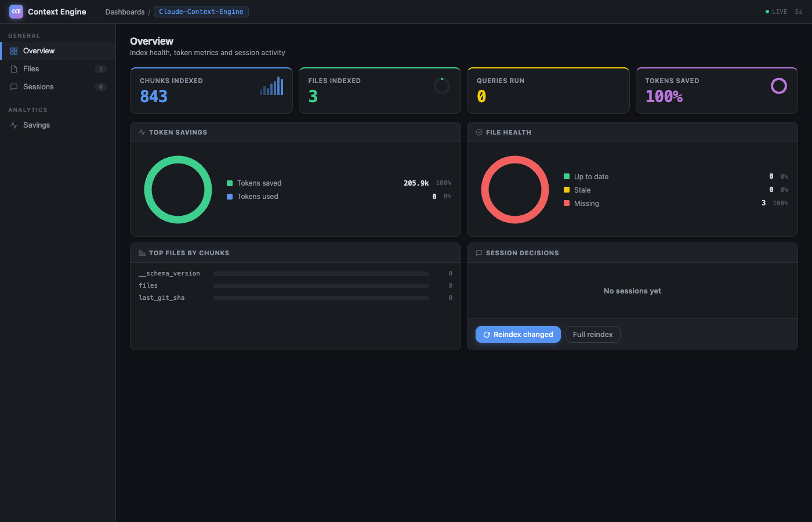This screenshot has height=522, width=812.
Task: Click the blue Tokens used color swatch
Action: tap(230, 197)
